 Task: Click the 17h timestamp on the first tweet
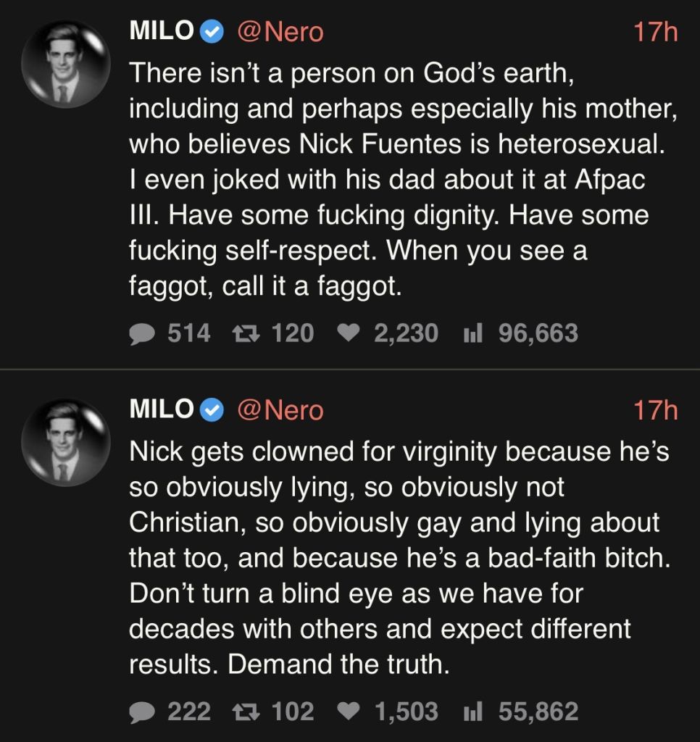654,33
